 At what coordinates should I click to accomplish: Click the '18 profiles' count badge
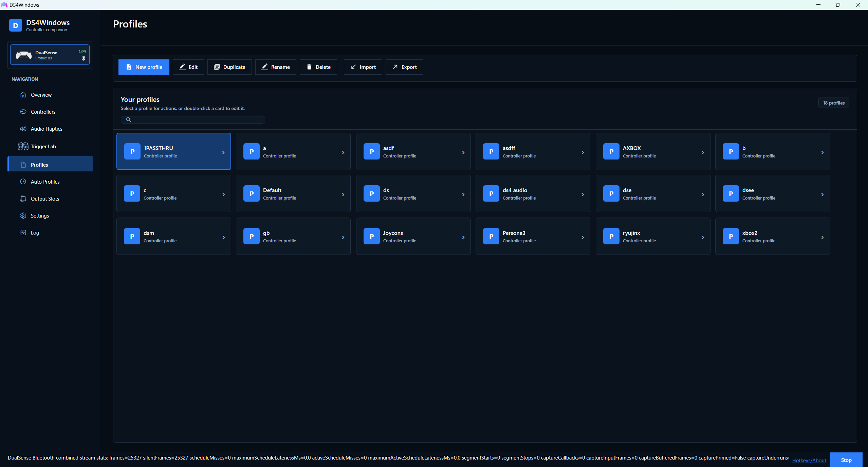pyautogui.click(x=834, y=103)
